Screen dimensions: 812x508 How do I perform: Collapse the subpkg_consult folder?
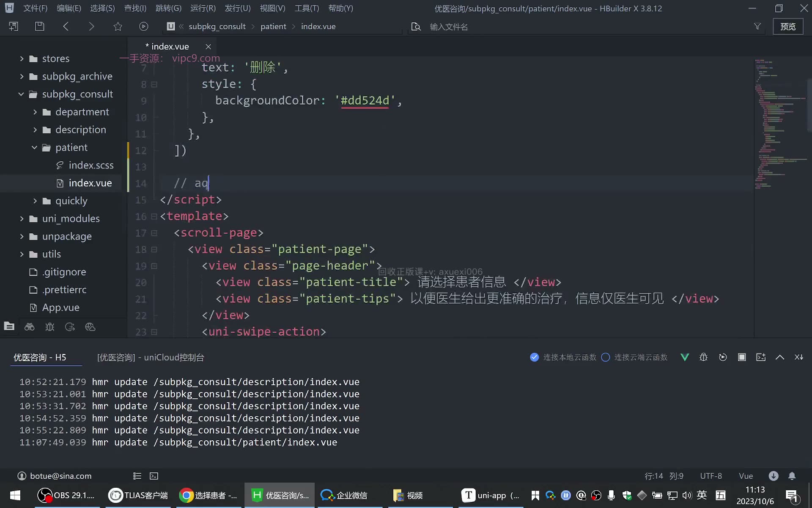[21, 94]
